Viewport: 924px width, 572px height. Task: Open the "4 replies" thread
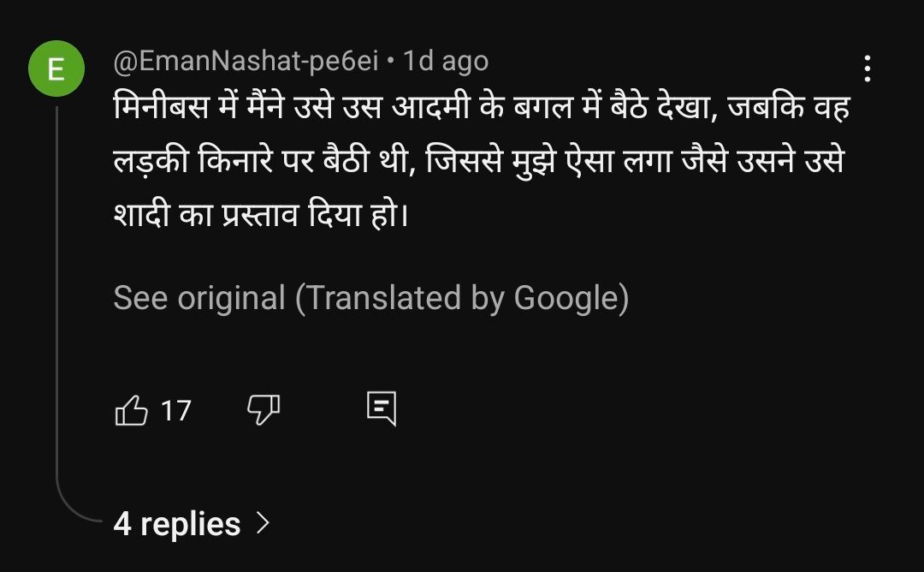coord(177,523)
